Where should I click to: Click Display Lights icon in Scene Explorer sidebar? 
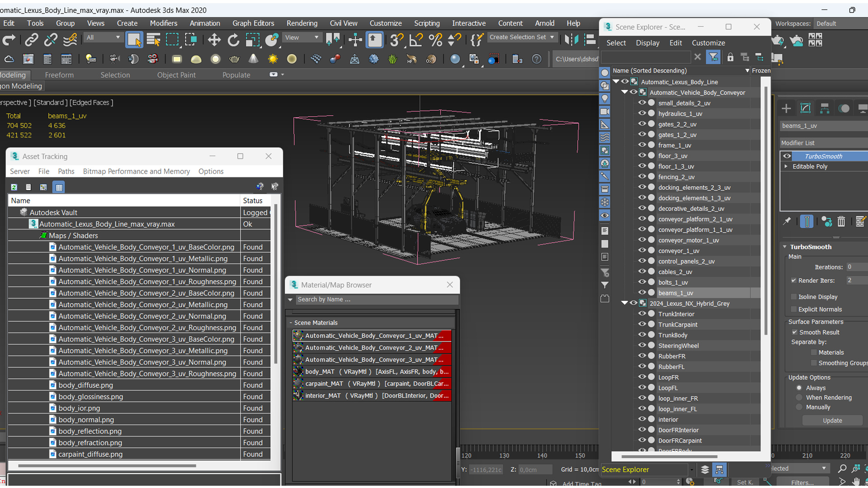[x=604, y=99]
